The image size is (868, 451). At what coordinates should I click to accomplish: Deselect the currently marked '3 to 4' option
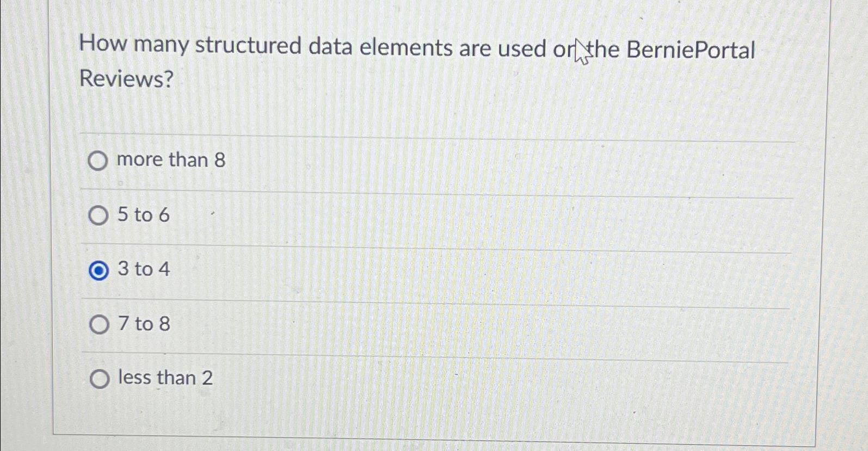coord(99,270)
